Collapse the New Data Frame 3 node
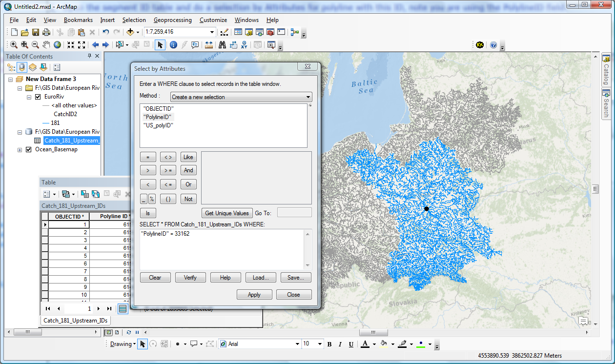Viewport: 615px width, 364px height. pos(11,79)
